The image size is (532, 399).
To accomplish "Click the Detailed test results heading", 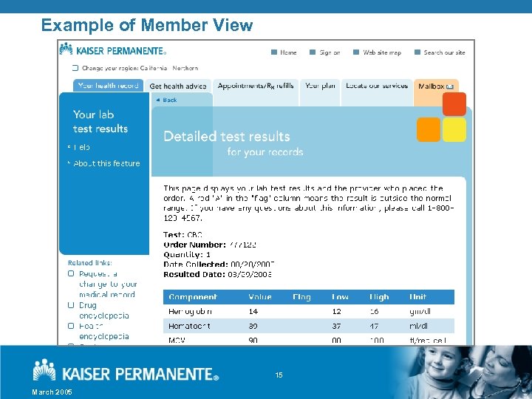I will pos(227,137).
